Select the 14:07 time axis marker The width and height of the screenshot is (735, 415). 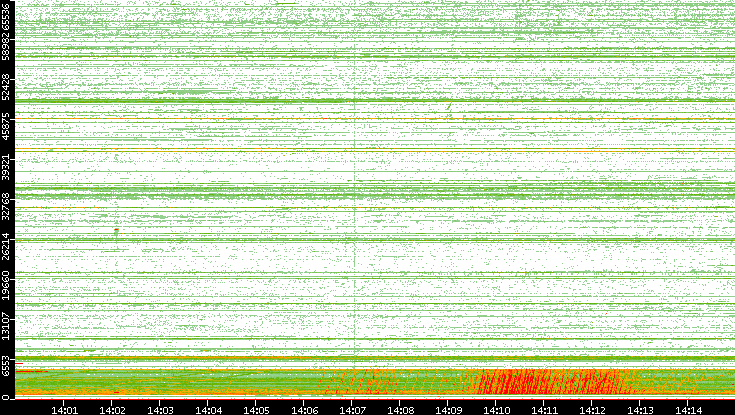pyautogui.click(x=352, y=408)
